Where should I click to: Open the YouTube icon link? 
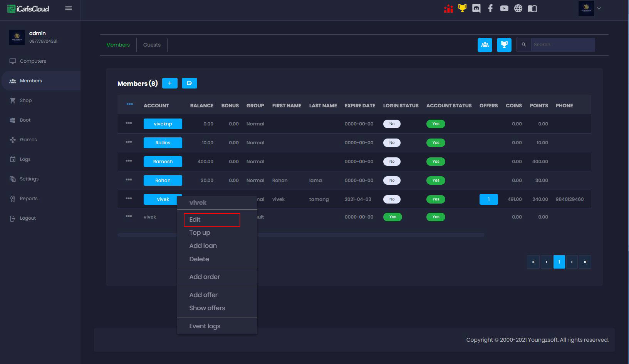tap(504, 8)
